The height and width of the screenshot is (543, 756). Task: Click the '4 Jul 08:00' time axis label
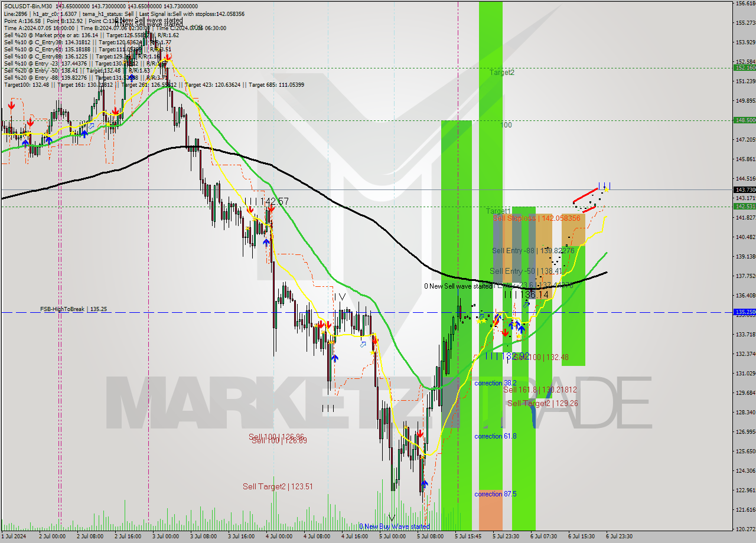(x=317, y=537)
